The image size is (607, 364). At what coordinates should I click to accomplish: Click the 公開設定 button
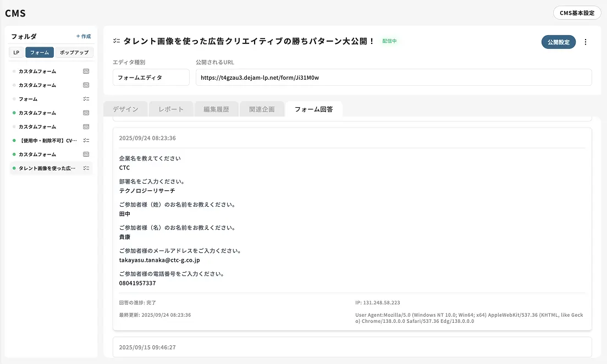point(558,42)
